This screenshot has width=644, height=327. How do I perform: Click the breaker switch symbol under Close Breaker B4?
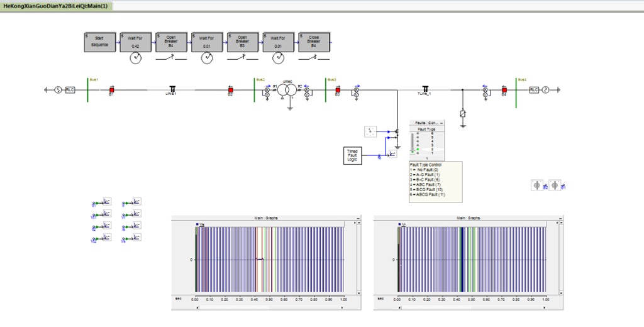pyautogui.click(x=314, y=58)
